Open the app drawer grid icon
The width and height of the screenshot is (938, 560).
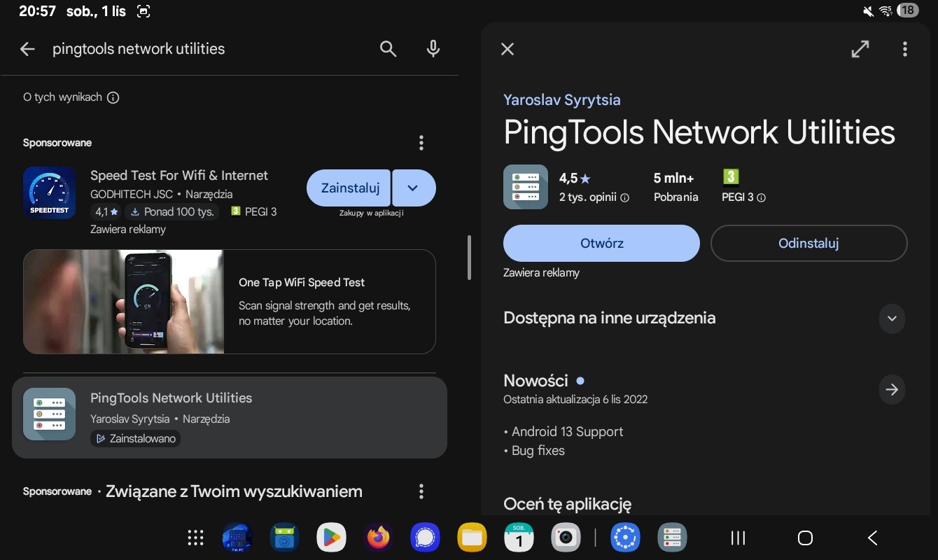click(195, 538)
